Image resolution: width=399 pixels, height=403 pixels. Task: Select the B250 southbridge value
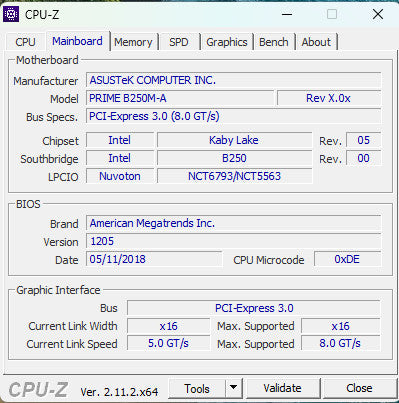click(234, 158)
